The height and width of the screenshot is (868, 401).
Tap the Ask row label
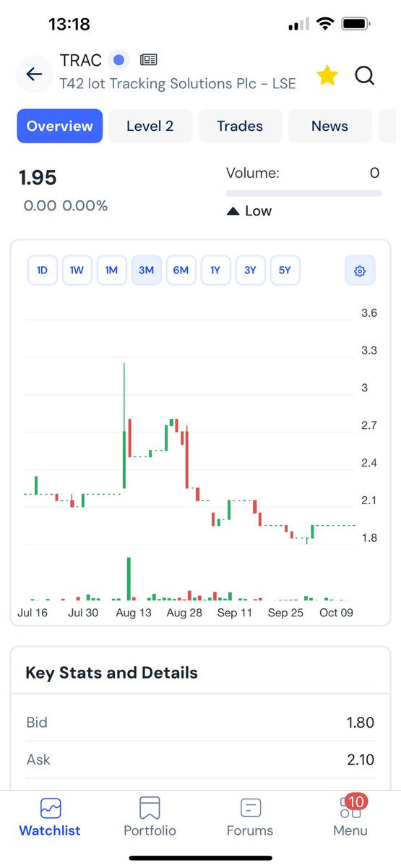(x=38, y=759)
